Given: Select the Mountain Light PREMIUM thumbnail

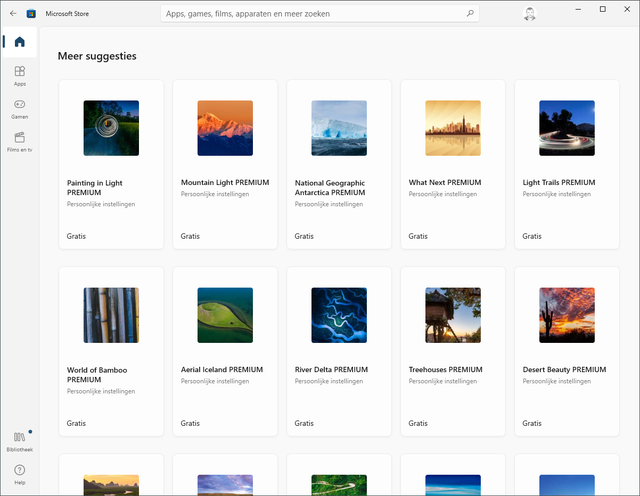Looking at the screenshot, I should (225, 128).
